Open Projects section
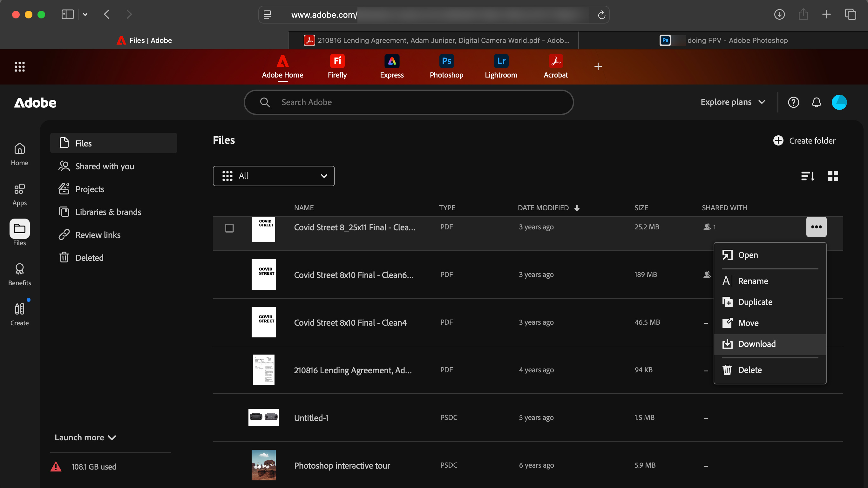The width and height of the screenshot is (868, 488). 113,189
